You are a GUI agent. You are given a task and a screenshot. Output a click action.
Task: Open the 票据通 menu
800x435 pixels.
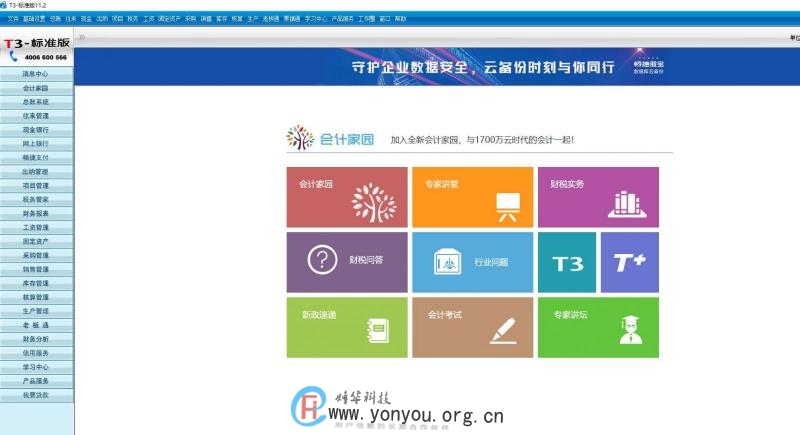[292, 19]
